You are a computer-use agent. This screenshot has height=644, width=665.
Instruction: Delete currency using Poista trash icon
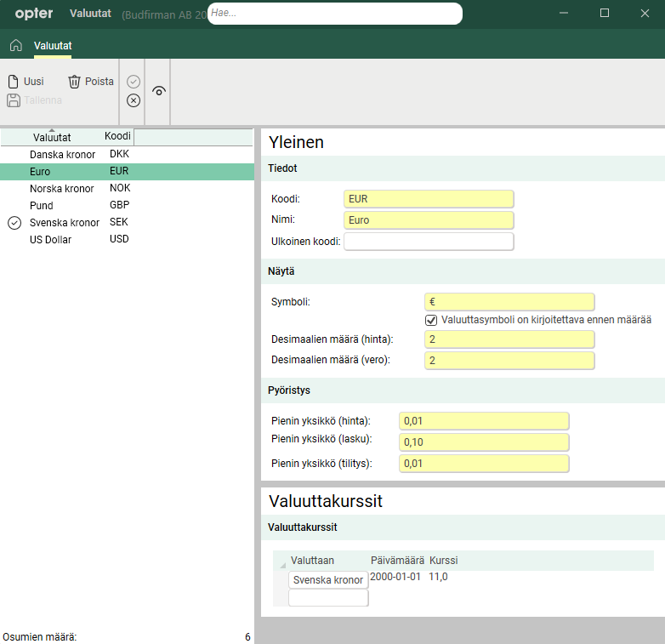[x=90, y=82]
